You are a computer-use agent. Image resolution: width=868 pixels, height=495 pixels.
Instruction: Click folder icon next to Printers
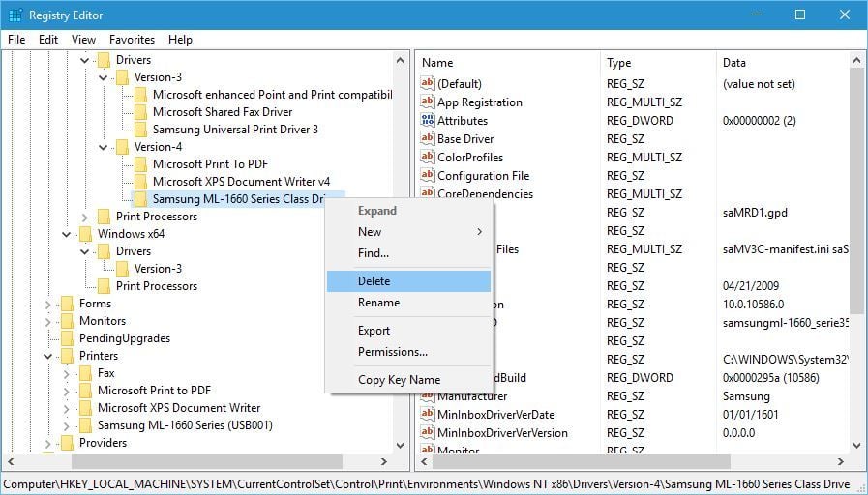[x=67, y=355]
